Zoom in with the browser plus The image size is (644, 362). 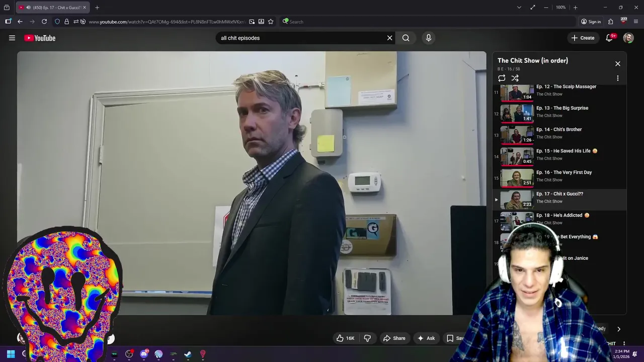(x=575, y=8)
